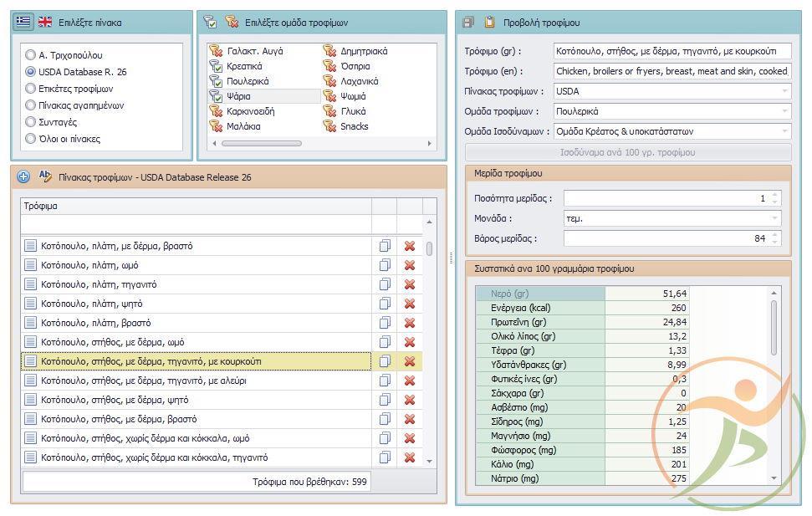Copy the row Κοτόπουλο, πλάτη, με δέρμα, βραστό
Screen dimensions: 812x516
coord(385,246)
